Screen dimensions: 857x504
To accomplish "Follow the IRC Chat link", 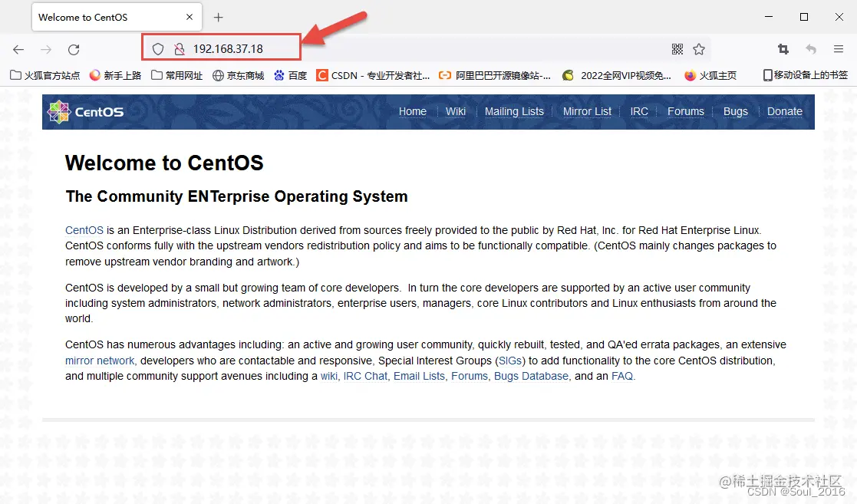I will click(365, 376).
